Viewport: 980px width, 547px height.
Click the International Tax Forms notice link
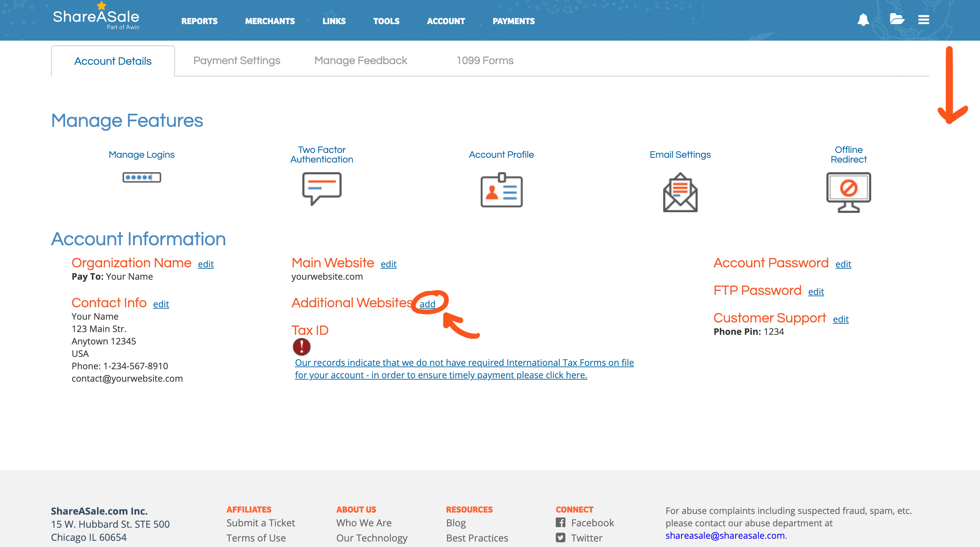(464, 369)
